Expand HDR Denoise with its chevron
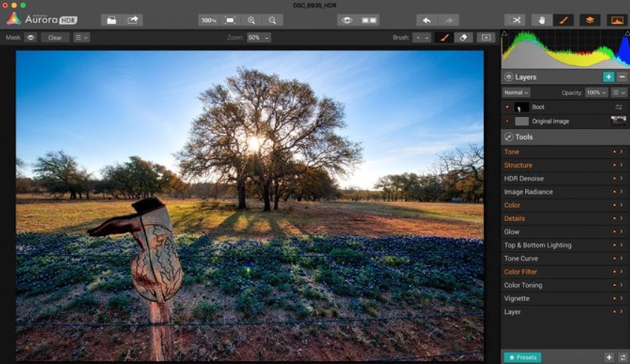 (x=621, y=178)
